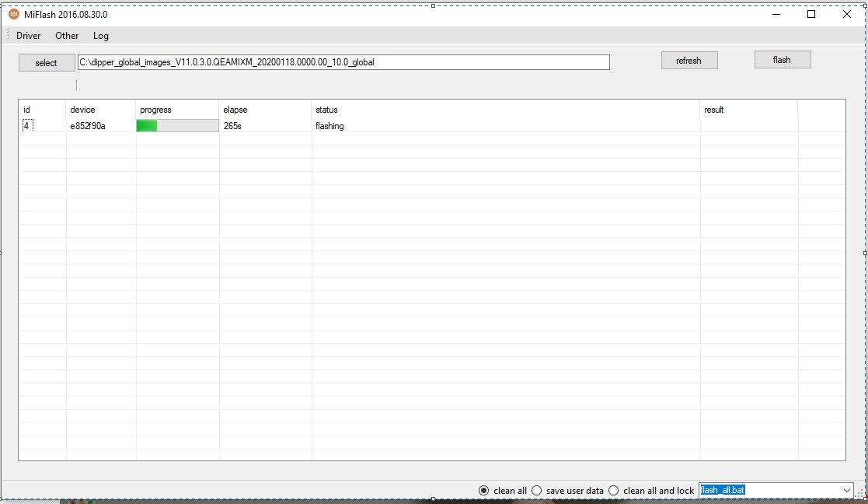Click the flash button

(x=783, y=60)
